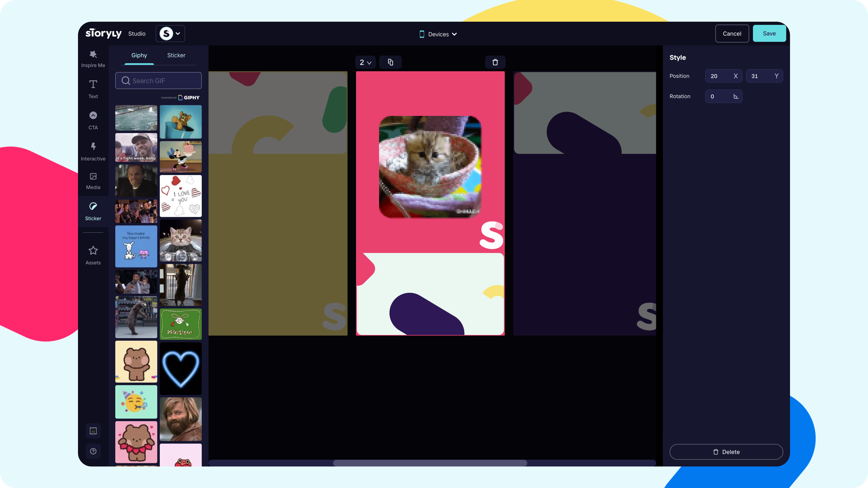Open the Media tool
The height and width of the screenshot is (488, 868).
click(93, 181)
